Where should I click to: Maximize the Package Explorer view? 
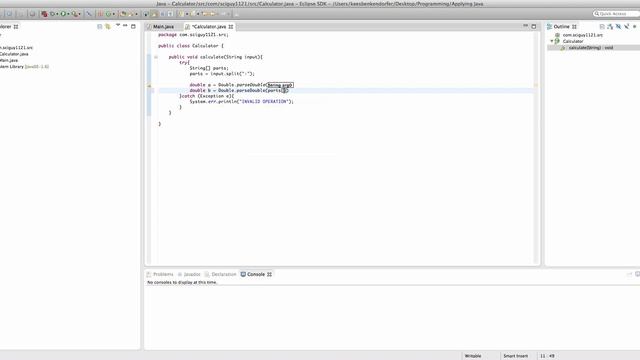click(133, 26)
